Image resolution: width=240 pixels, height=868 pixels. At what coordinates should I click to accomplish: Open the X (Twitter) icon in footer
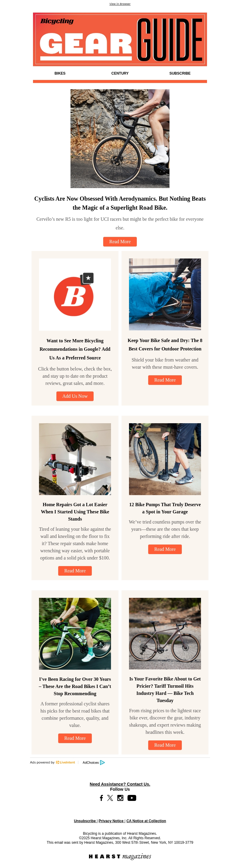click(110, 798)
